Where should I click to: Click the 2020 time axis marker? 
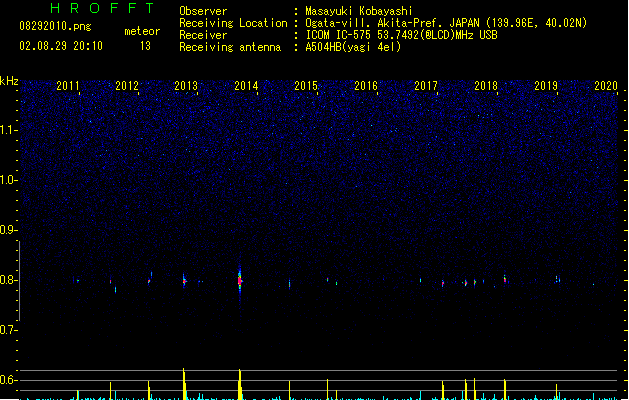tap(606, 86)
